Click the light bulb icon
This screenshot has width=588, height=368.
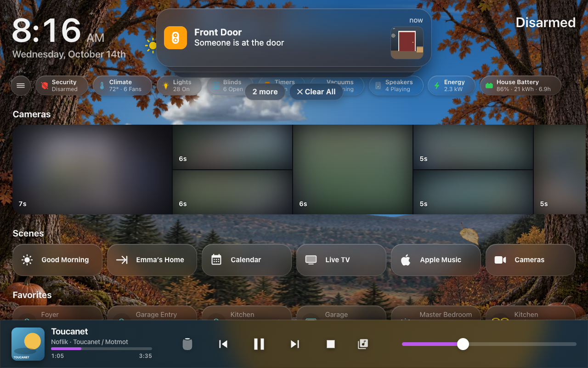tap(166, 86)
